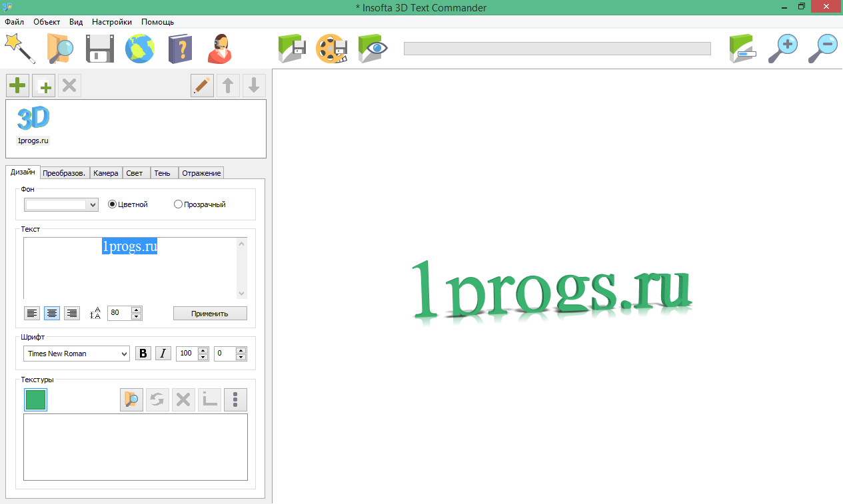Click the text box scrollbar up arrow
The height and width of the screenshot is (504, 843).
pyautogui.click(x=242, y=244)
